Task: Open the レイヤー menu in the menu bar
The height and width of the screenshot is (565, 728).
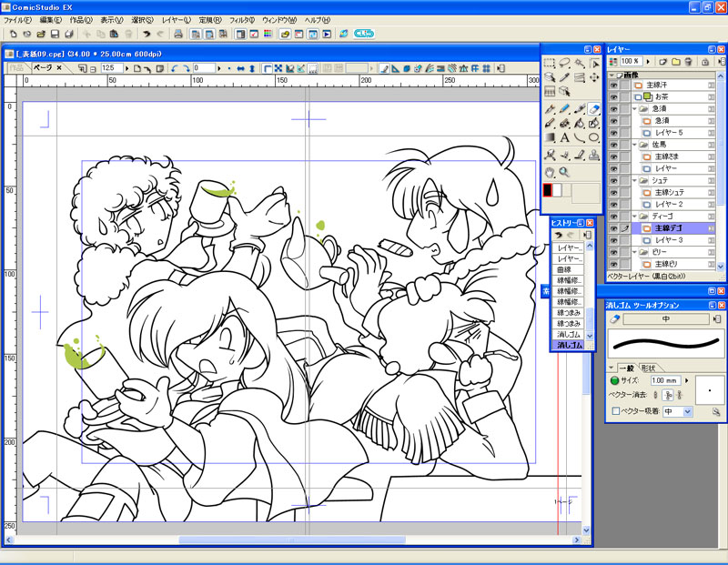Action: pyautogui.click(x=177, y=20)
